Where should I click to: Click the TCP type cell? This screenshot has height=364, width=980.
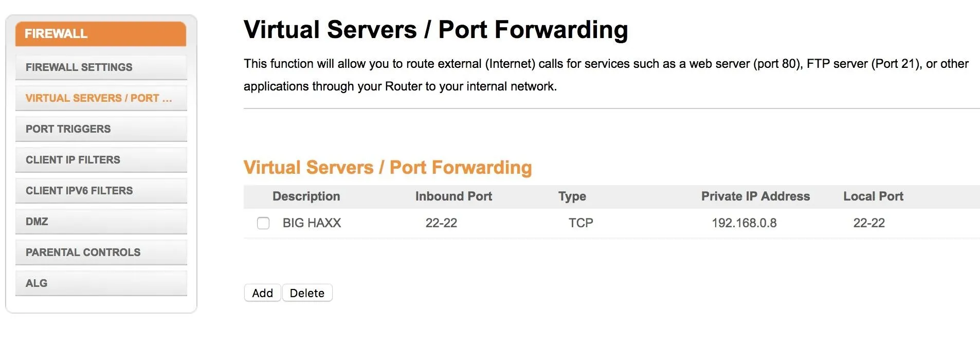[x=580, y=223]
